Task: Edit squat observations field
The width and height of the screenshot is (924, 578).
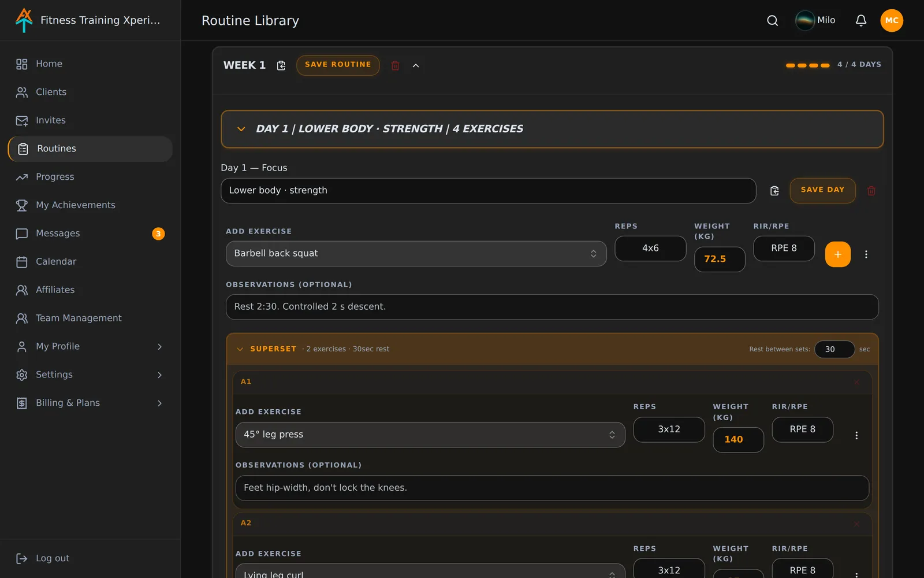Action: [x=552, y=307]
